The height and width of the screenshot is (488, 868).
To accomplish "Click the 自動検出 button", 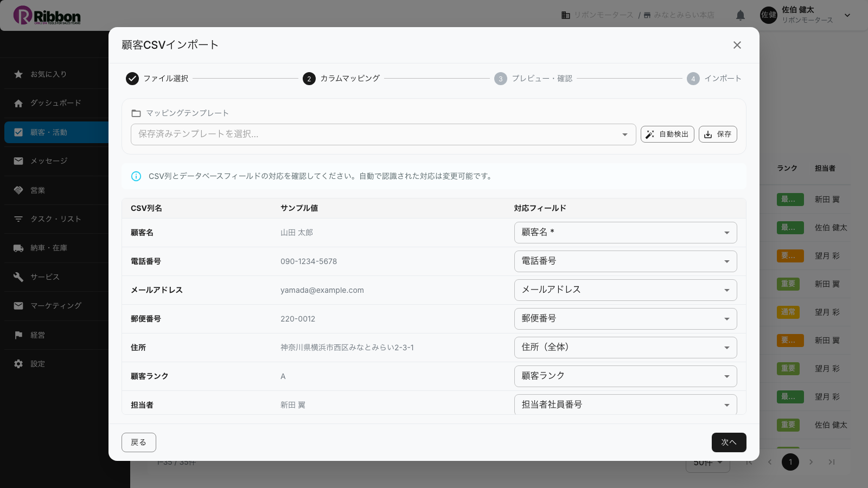I will [667, 134].
